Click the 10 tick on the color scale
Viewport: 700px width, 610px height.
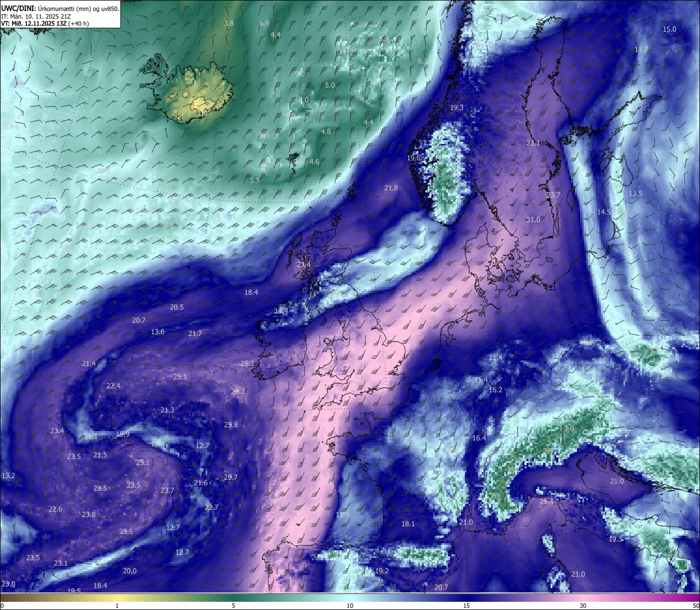pos(350,606)
